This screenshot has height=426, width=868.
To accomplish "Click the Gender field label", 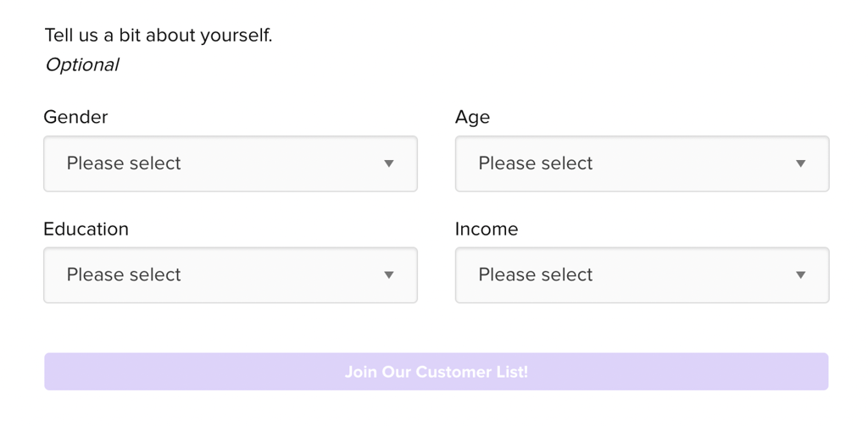I will tap(75, 117).
